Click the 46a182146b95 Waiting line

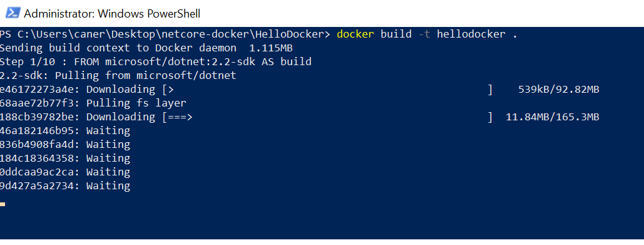(65, 131)
